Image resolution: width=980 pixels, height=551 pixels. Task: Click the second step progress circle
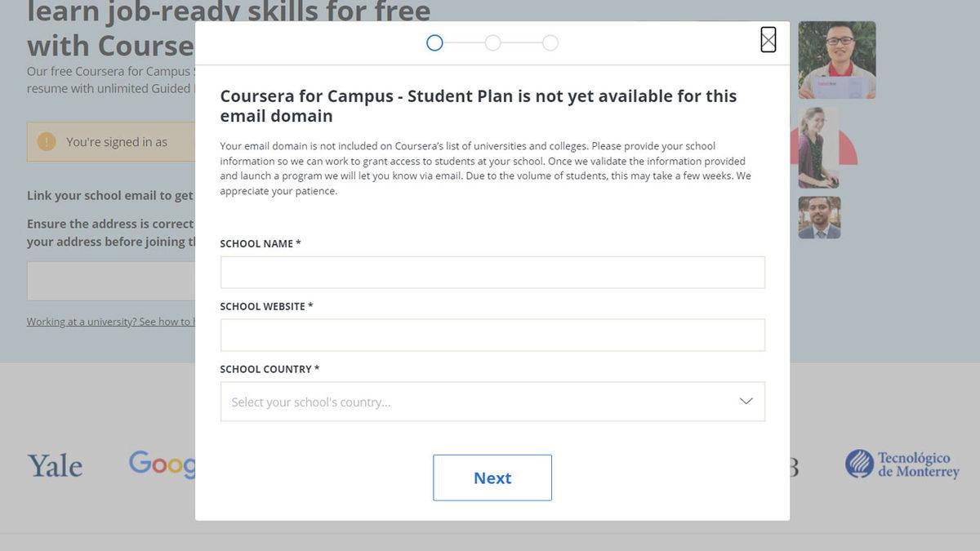[492, 42]
